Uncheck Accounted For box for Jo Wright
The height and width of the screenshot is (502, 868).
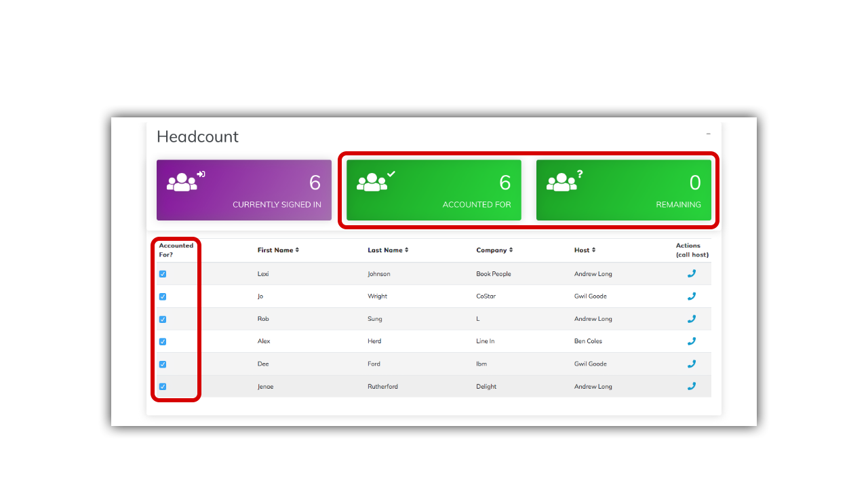click(x=163, y=296)
